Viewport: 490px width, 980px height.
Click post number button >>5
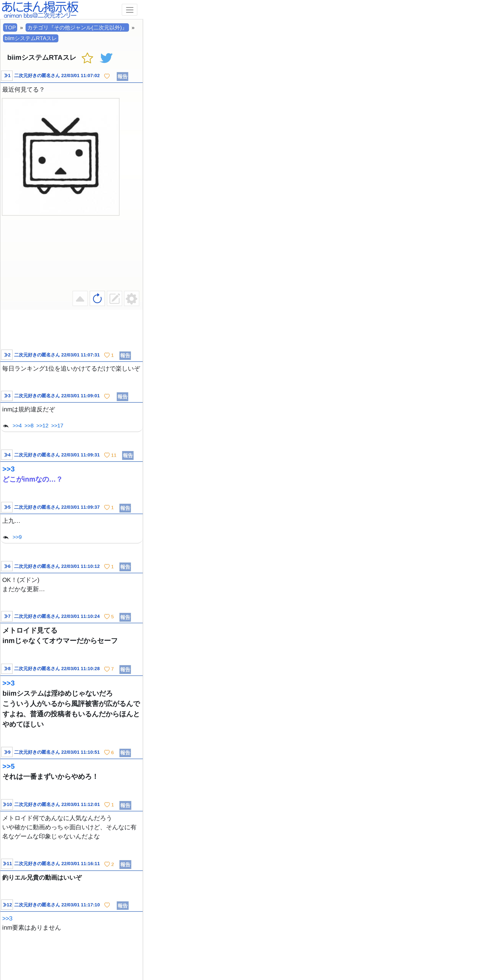pyautogui.click(x=7, y=507)
